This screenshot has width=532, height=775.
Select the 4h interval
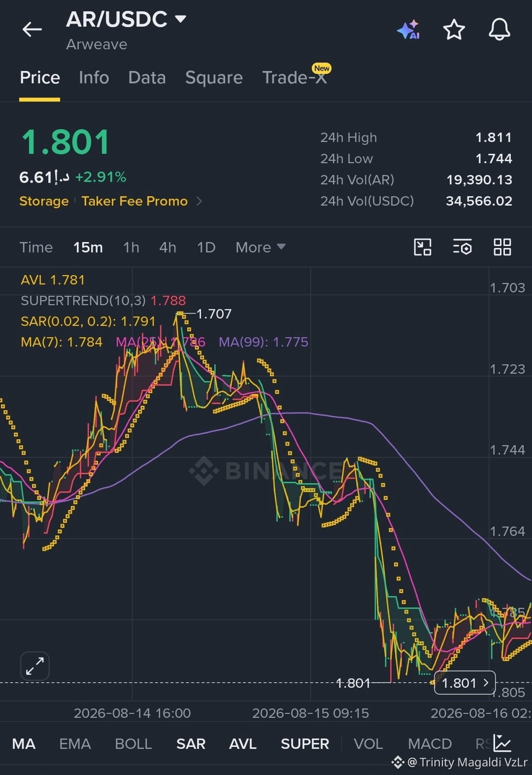pyautogui.click(x=167, y=247)
